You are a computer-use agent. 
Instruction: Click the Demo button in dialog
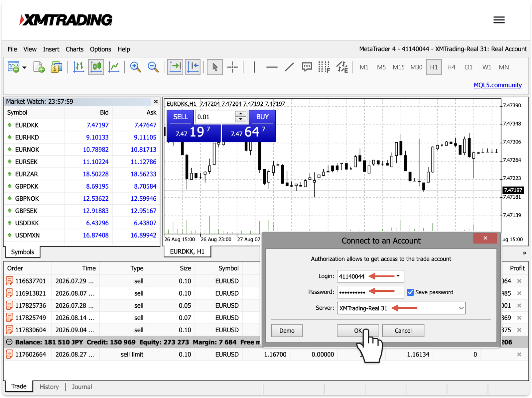[287, 331]
